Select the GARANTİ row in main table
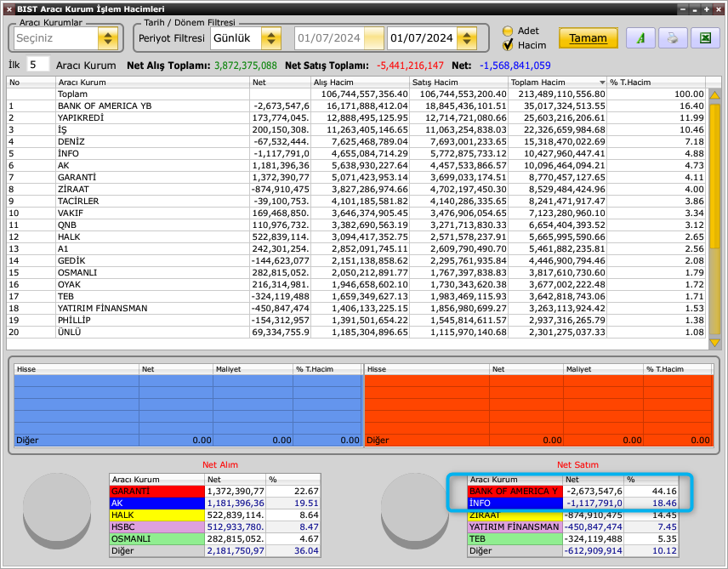 pyautogui.click(x=356, y=178)
